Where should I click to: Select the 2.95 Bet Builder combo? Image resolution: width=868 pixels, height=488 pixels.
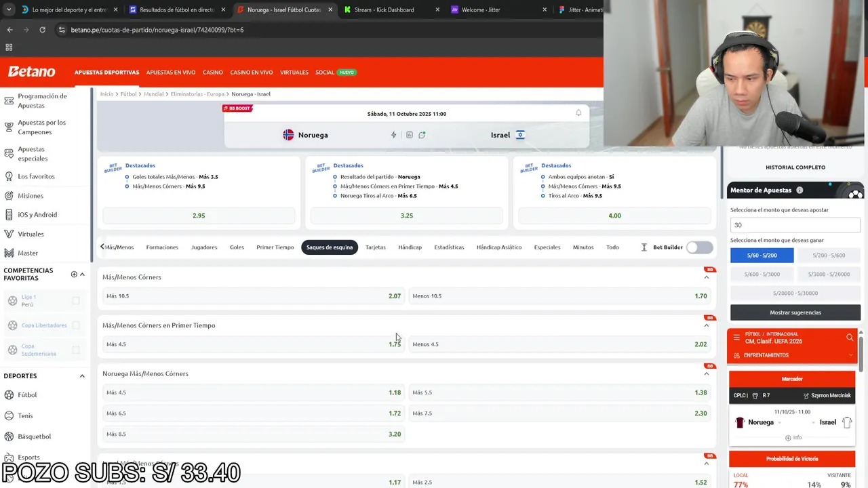click(x=199, y=216)
